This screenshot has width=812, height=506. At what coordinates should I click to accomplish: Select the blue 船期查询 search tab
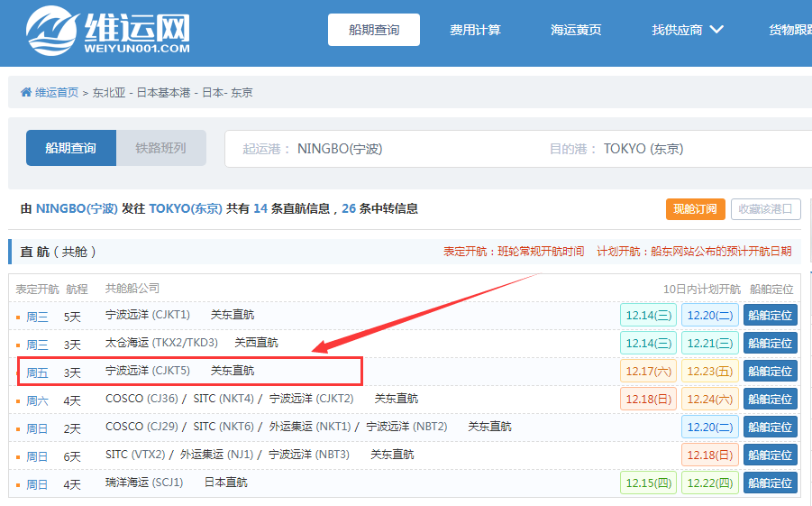pos(70,148)
